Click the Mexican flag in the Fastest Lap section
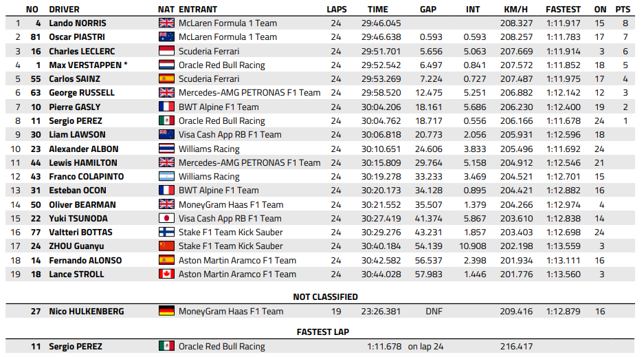The image size is (644, 357). click(x=166, y=347)
